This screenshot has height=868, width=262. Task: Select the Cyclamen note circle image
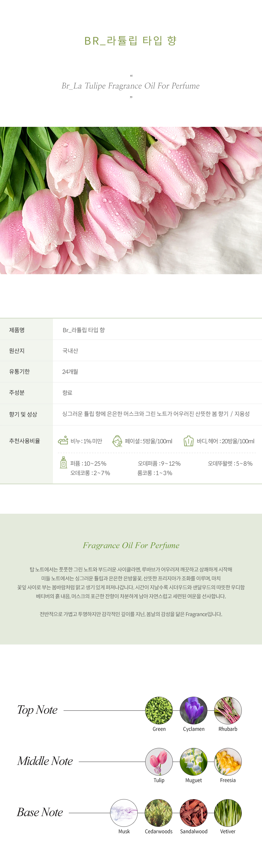(194, 710)
